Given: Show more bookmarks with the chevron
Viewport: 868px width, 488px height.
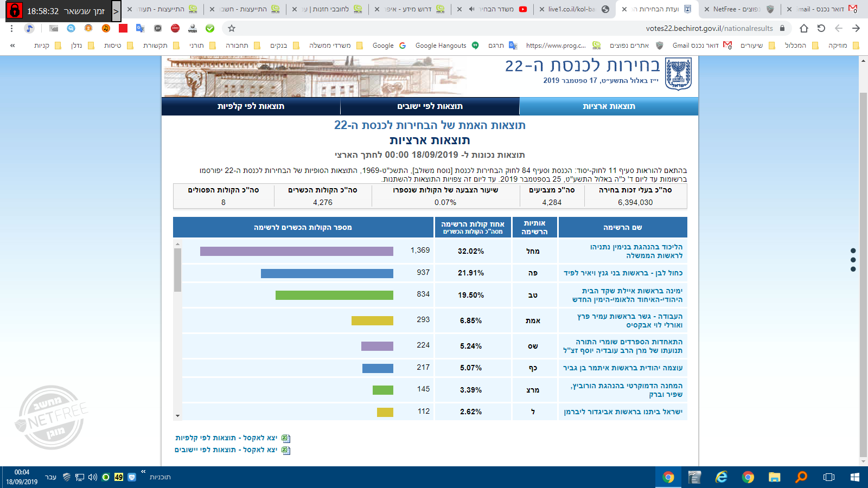Looking at the screenshot, I should click(12, 46).
